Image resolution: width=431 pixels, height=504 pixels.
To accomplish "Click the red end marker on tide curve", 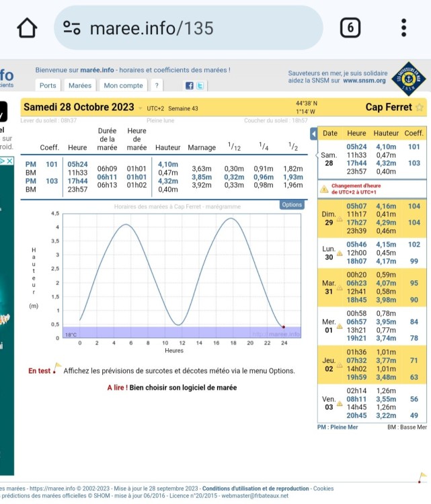I will pyautogui.click(x=284, y=327).
